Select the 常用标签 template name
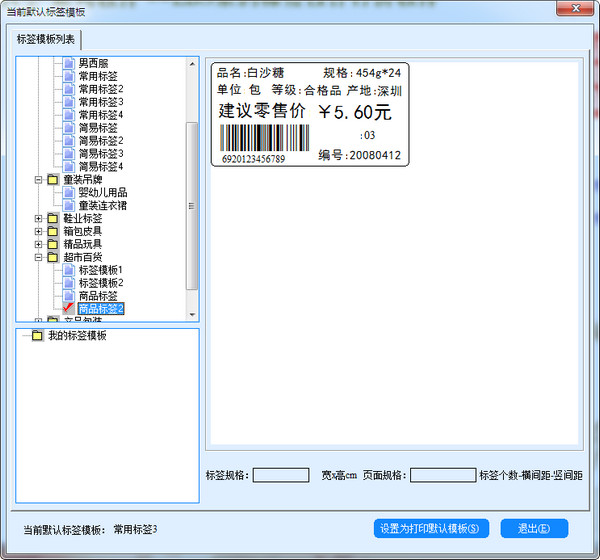 [98, 76]
